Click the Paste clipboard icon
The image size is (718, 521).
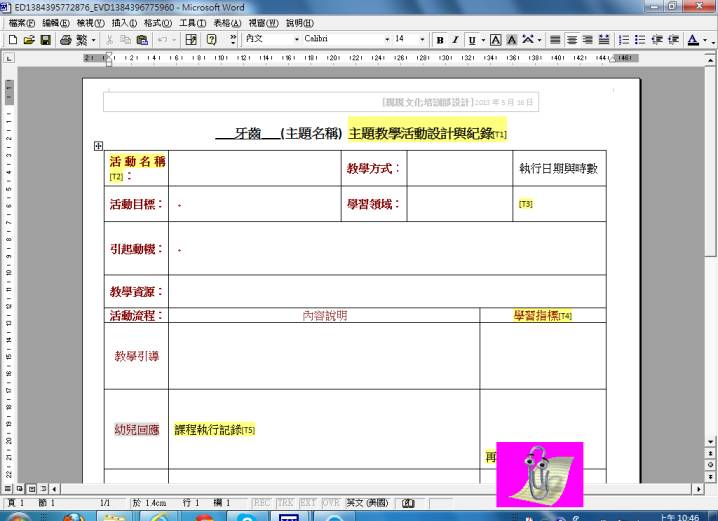tap(142, 39)
